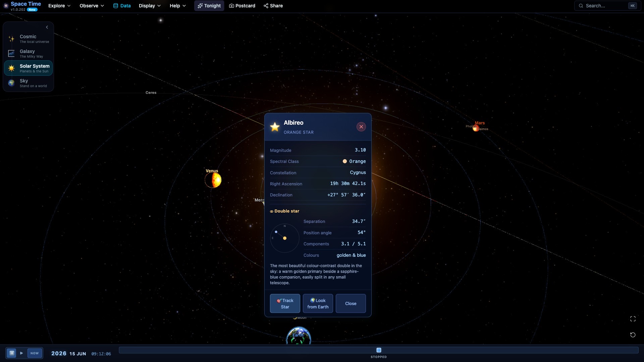The width and height of the screenshot is (644, 362).
Task: Switch to Galaxy Milky Way view
Action: 28,54
